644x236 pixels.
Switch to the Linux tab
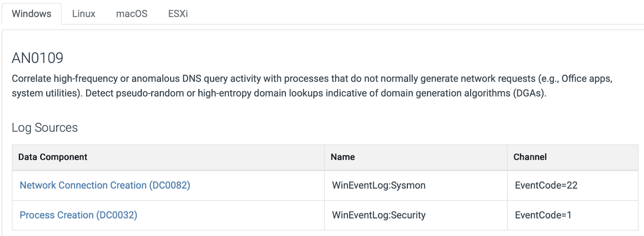[x=84, y=14]
